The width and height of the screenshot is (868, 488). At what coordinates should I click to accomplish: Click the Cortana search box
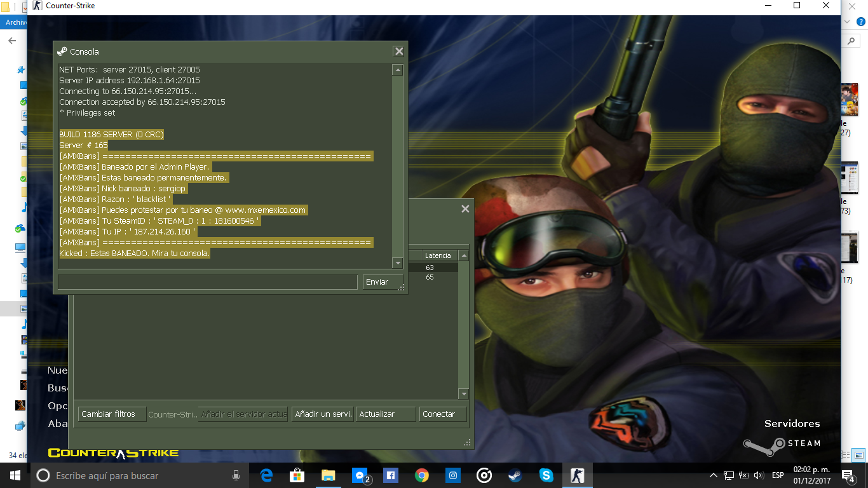(140, 475)
